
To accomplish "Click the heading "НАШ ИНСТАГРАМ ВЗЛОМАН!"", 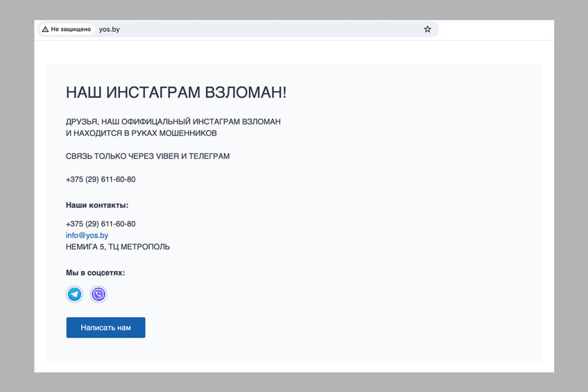I will click(x=176, y=93).
